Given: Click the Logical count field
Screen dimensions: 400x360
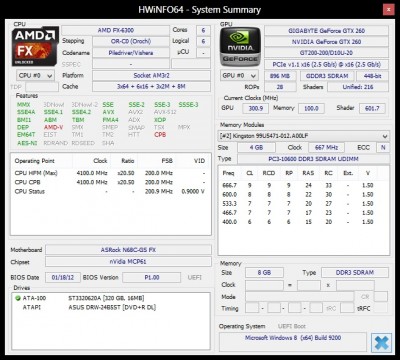Looking at the screenshot, I should 203,41.
